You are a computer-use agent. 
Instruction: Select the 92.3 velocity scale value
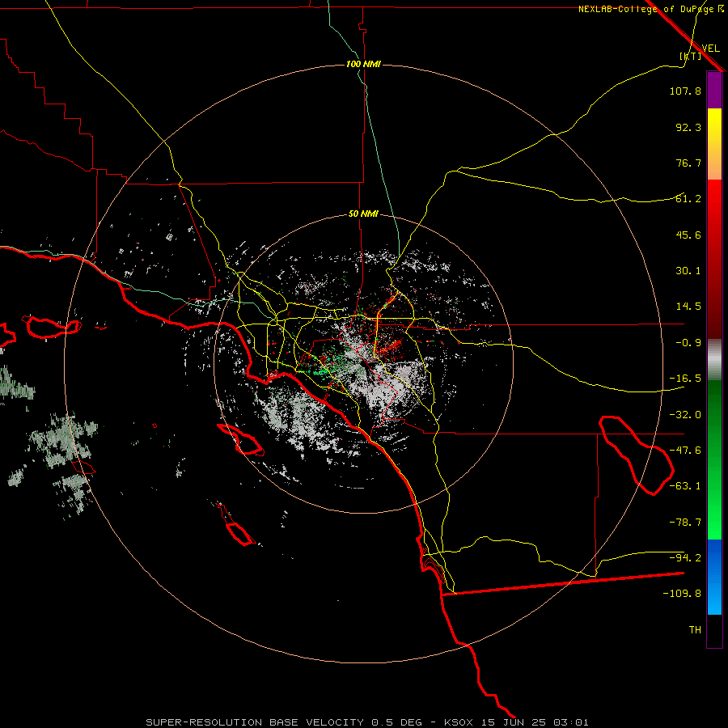(688, 127)
